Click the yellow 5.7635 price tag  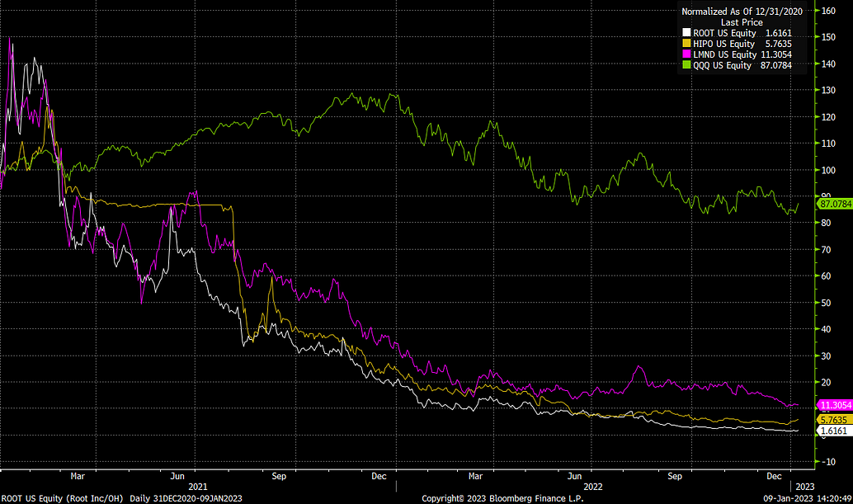[832, 420]
